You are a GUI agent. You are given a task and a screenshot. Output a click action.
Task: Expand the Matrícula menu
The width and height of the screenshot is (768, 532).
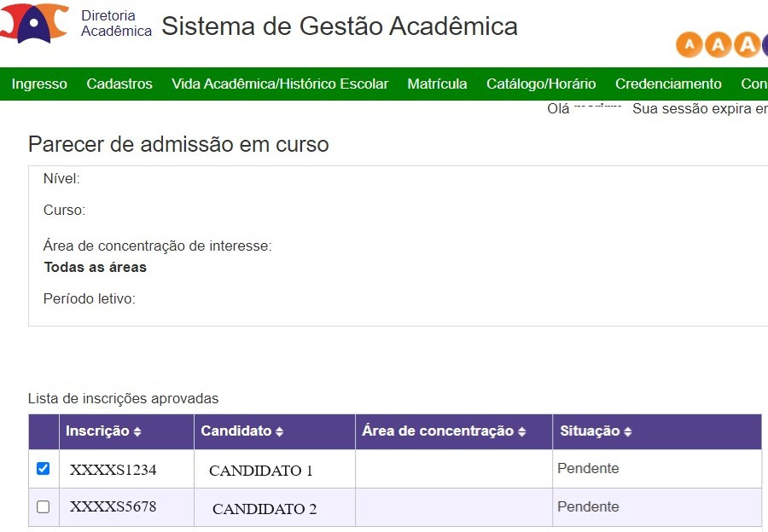[x=437, y=84]
